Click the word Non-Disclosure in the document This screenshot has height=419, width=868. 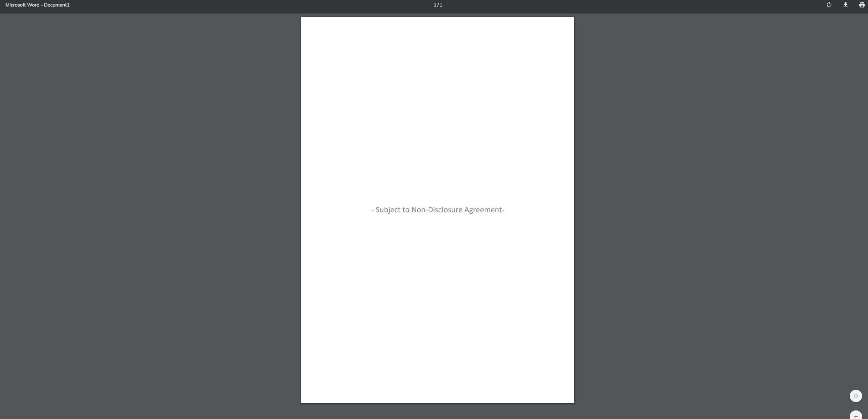point(437,210)
